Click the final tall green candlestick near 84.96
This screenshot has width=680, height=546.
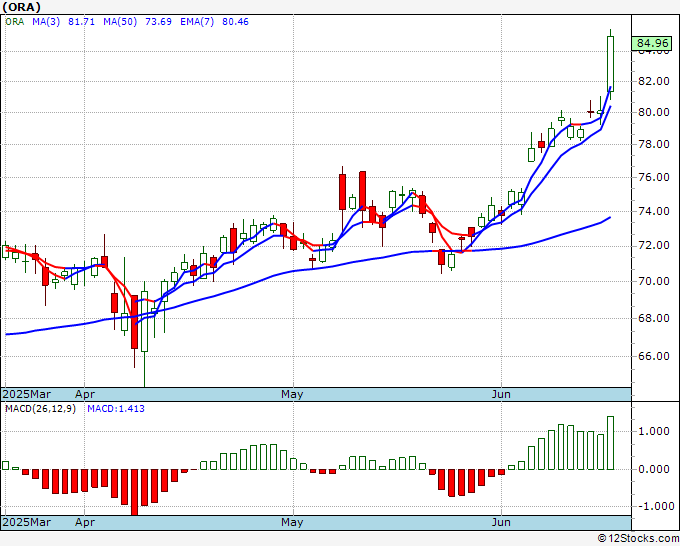(610, 64)
